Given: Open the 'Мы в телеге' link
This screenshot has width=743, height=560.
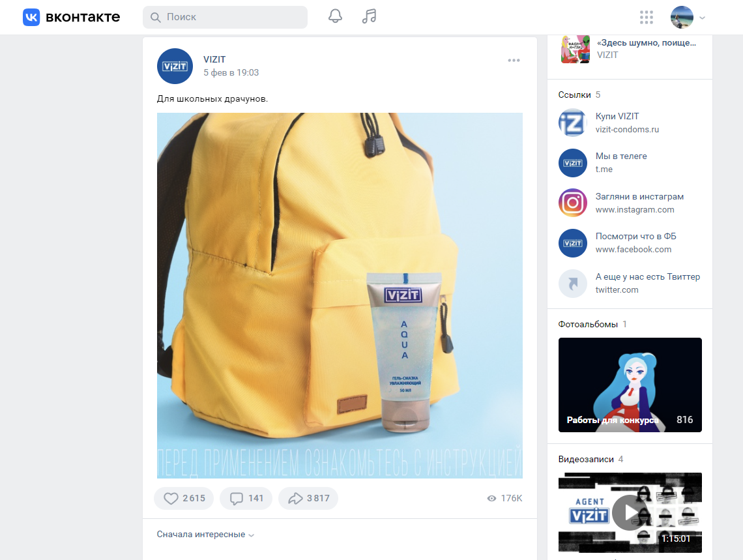Looking at the screenshot, I should pos(620,156).
